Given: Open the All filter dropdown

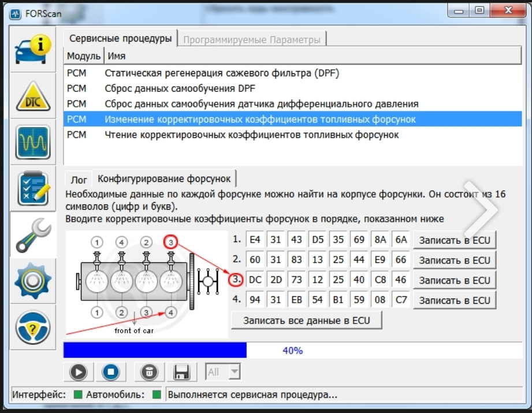Looking at the screenshot, I should pyautogui.click(x=223, y=372).
